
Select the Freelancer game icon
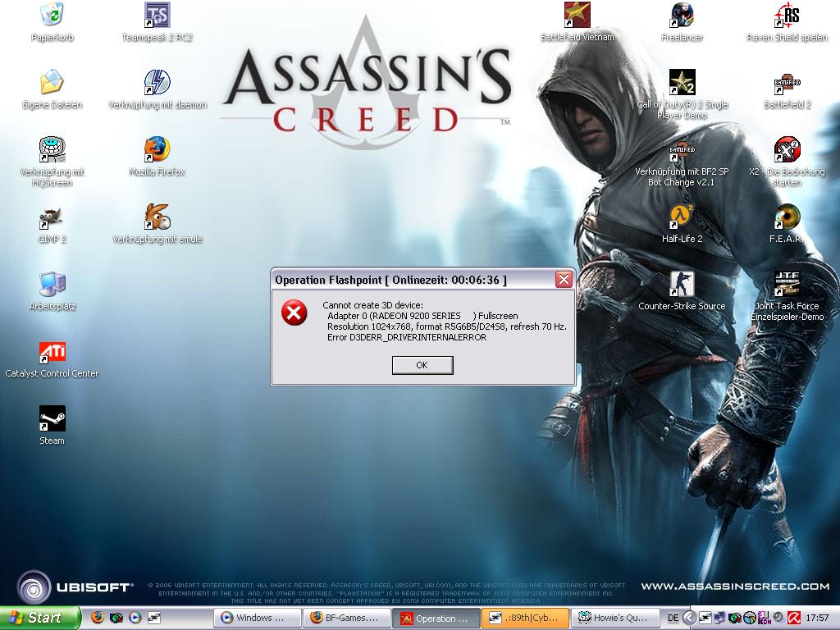682,21
